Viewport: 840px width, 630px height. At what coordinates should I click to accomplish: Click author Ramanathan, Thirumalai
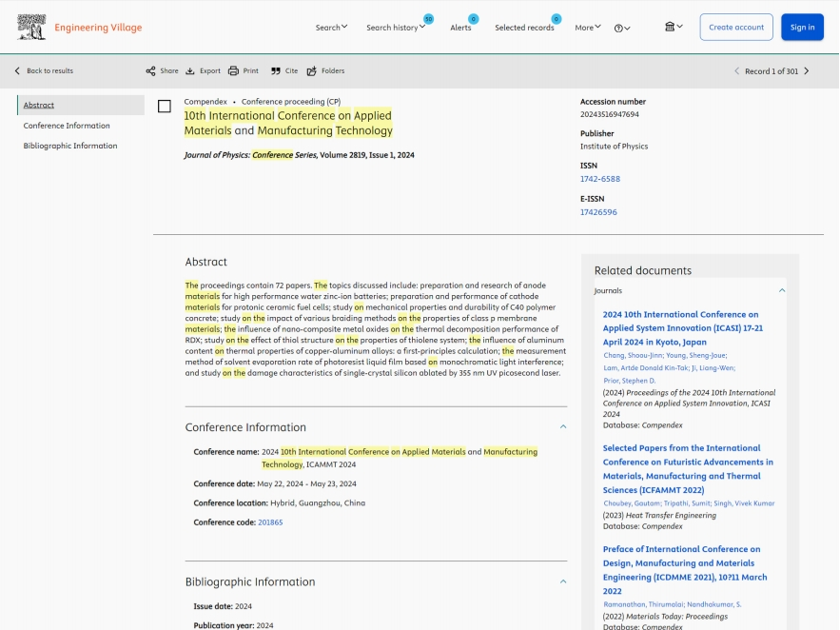(x=644, y=604)
